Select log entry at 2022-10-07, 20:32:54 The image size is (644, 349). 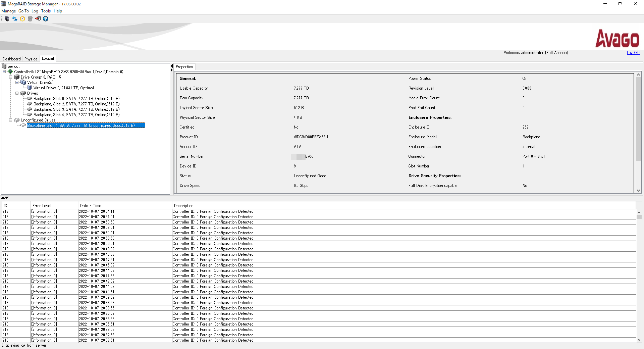coord(319,340)
